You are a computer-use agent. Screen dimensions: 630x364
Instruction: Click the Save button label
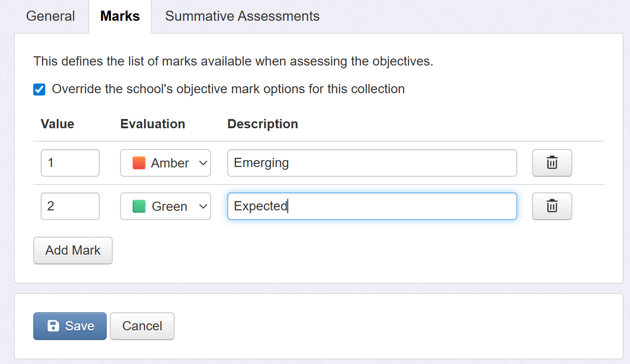(79, 326)
